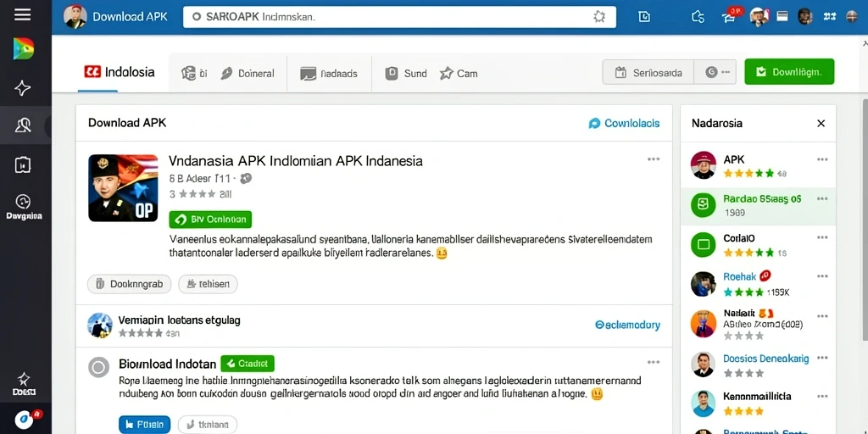Open the blue notification icon at the sidebar bottom

tap(25, 419)
